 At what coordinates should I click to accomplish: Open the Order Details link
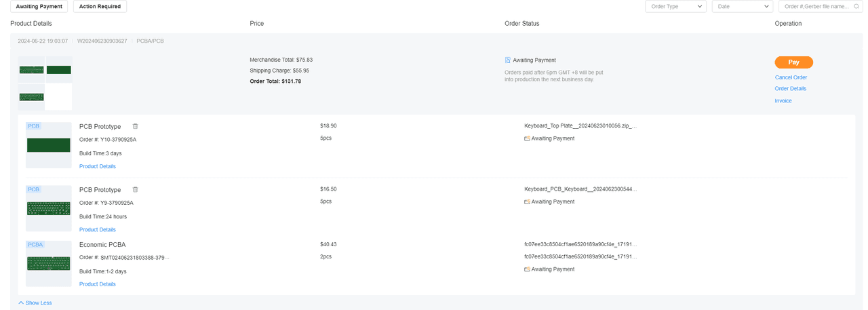point(790,89)
